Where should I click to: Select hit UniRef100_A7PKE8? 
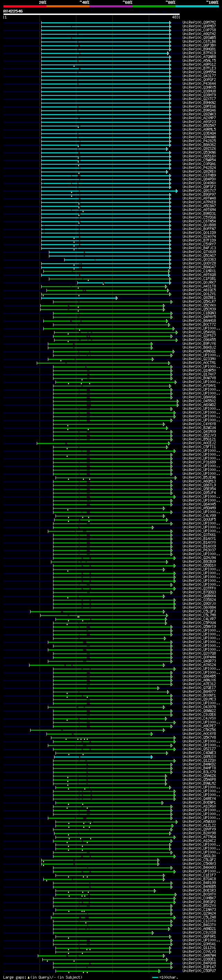click(x=199, y=202)
